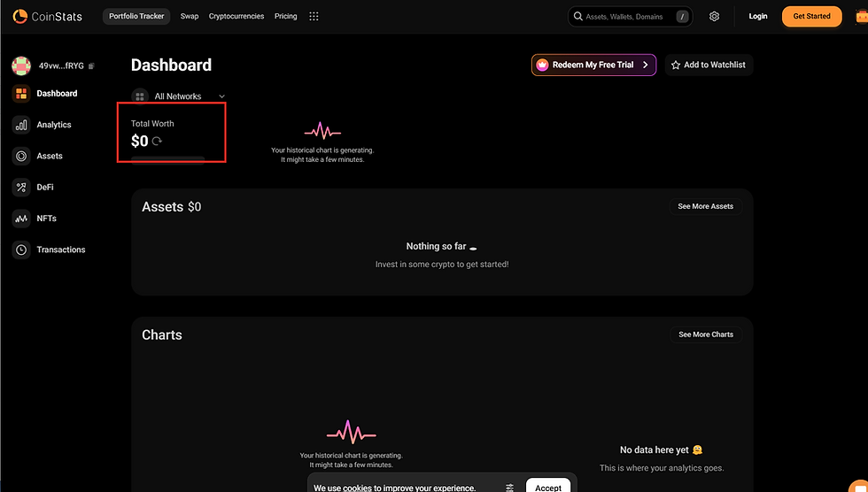
Task: Click arrow on Redeem My Free Trial
Action: (x=645, y=65)
